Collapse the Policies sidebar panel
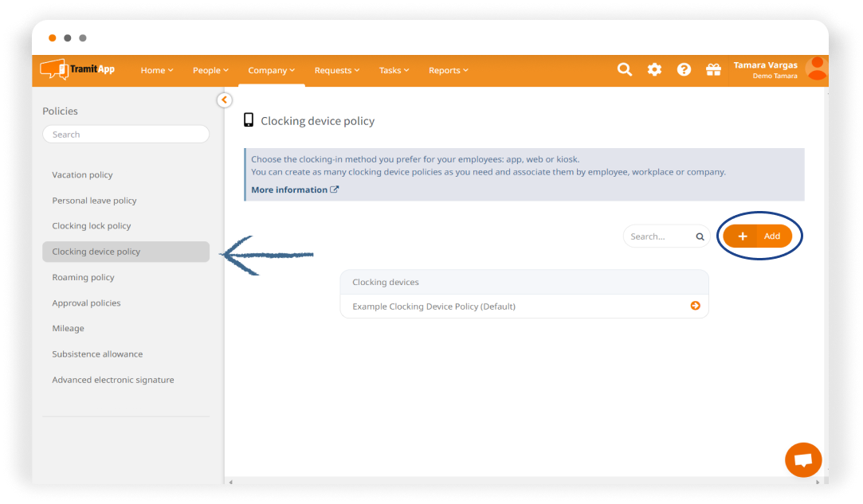The width and height of the screenshot is (863, 504). click(x=224, y=100)
